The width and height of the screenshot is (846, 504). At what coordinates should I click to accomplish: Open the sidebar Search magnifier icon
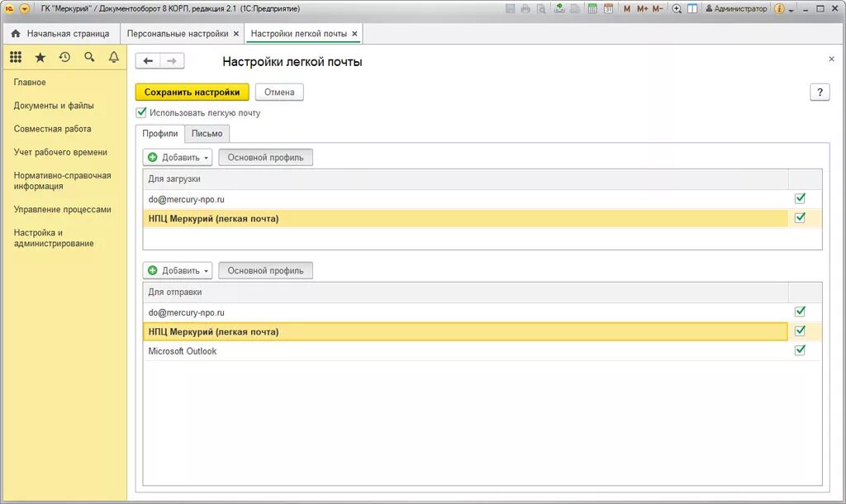pos(89,57)
